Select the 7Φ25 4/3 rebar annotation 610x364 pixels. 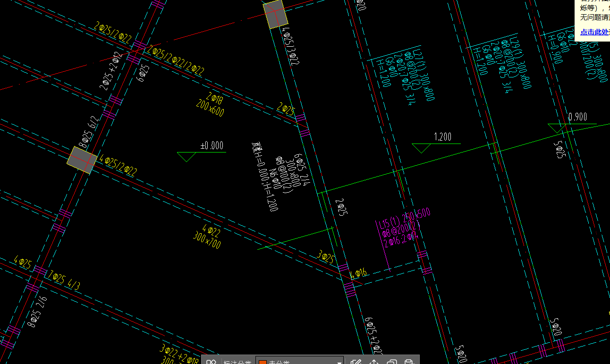(x=64, y=281)
